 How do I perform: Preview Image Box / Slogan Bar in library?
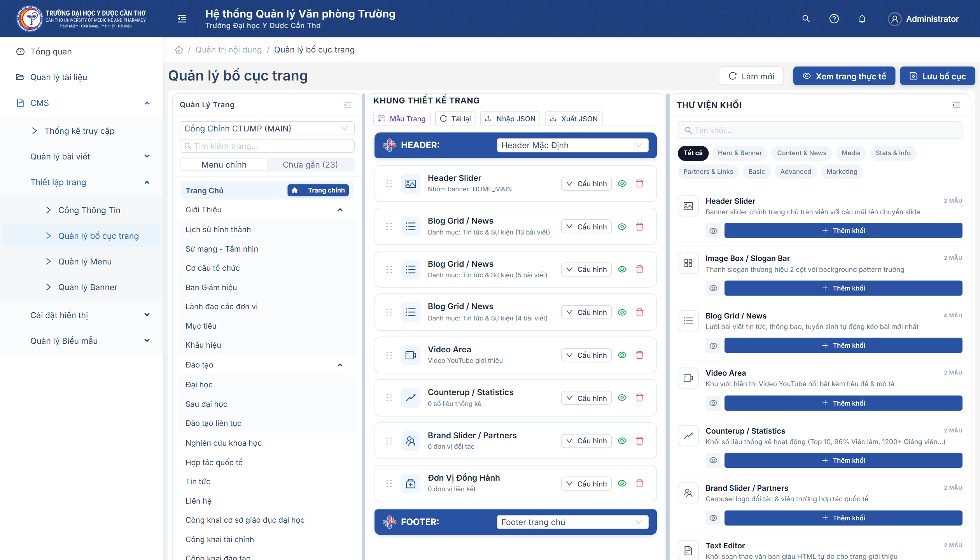click(713, 288)
